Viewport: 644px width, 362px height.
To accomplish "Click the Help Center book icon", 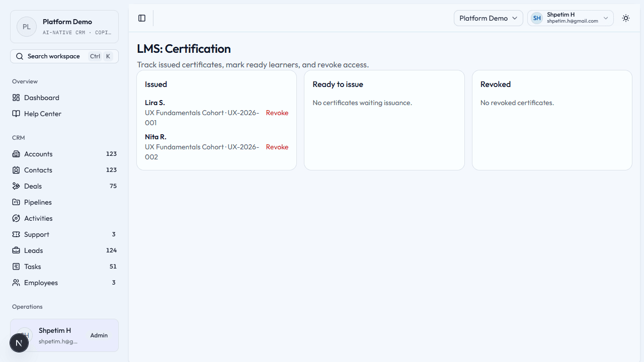I will click(16, 114).
